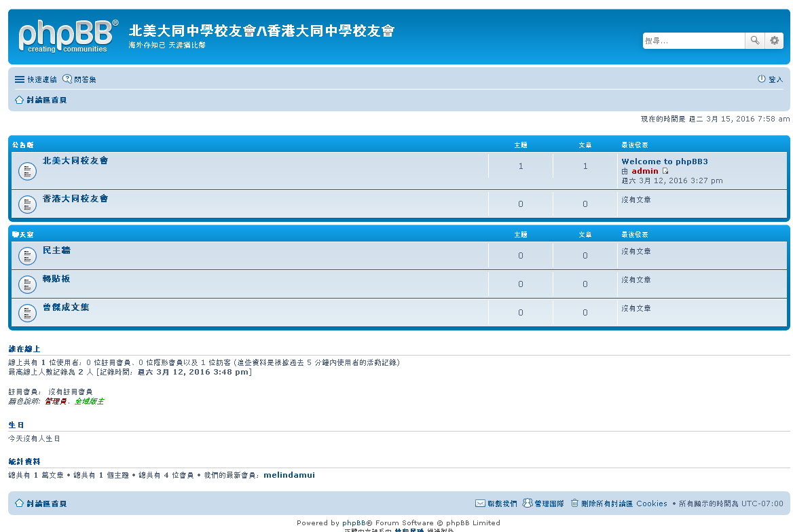Open advanced search gear icon

pos(774,41)
